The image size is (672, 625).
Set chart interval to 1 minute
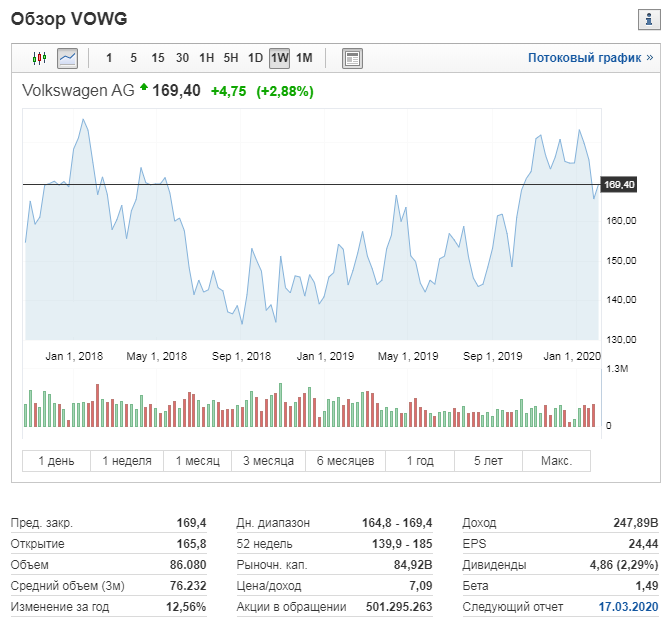pos(109,58)
